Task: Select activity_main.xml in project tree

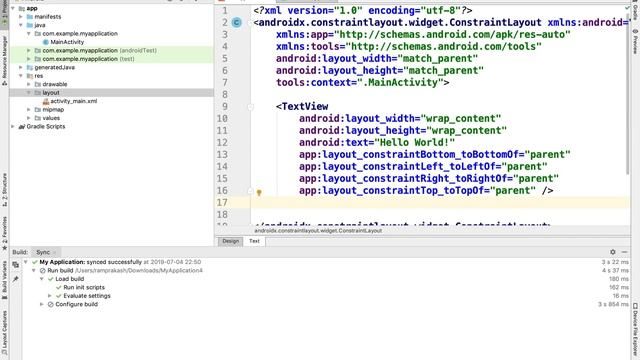Action: pyautogui.click(x=73, y=101)
